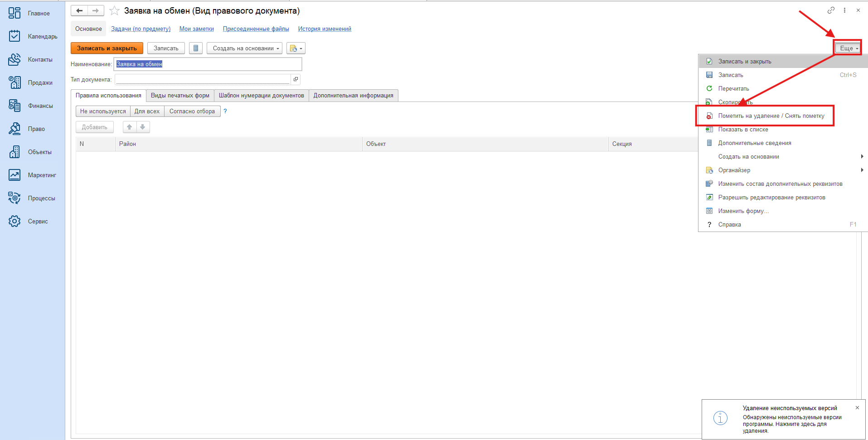This screenshot has height=440, width=868.
Task: Click the orange 'Записать и закрыть' button
Action: pyautogui.click(x=107, y=48)
